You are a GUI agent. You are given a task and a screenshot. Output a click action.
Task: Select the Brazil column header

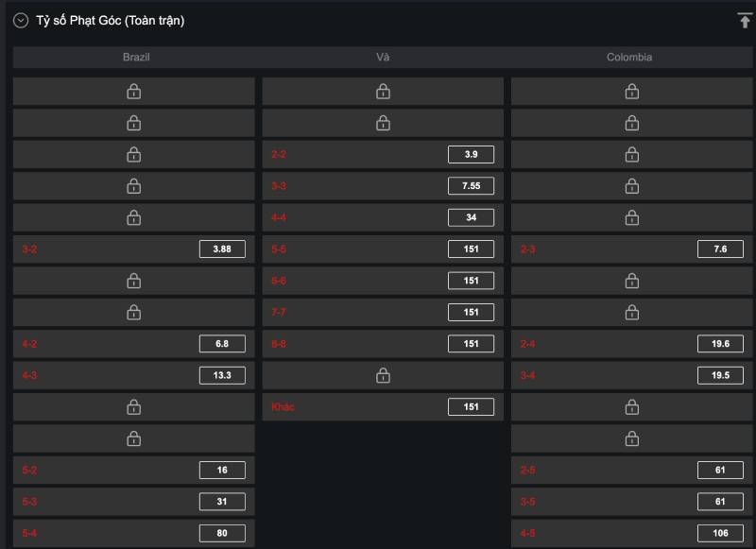tap(136, 58)
